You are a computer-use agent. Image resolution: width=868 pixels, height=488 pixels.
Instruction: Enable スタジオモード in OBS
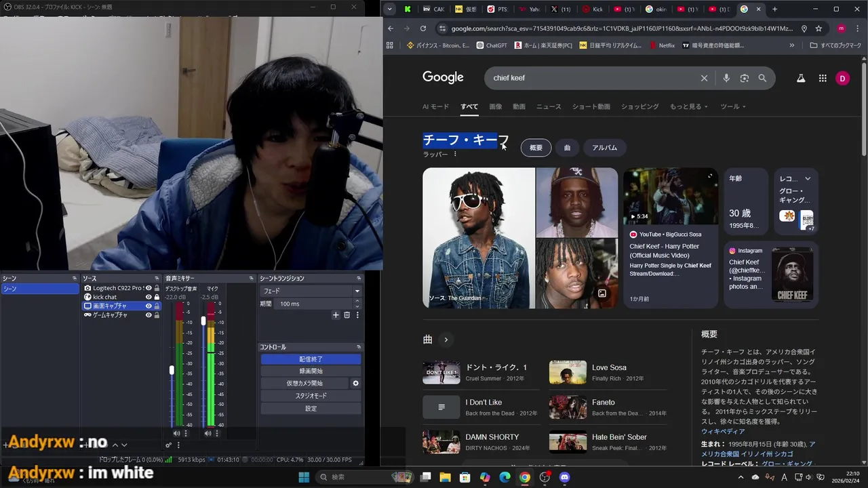tap(311, 396)
